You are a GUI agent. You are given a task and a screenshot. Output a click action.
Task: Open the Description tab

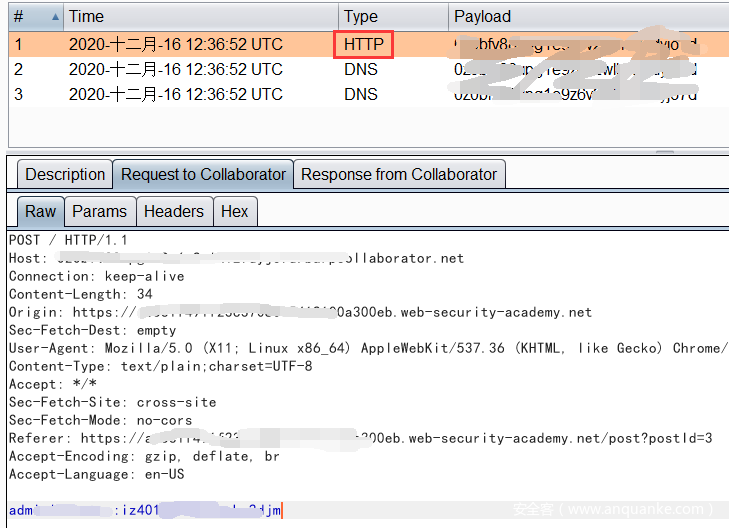point(65,174)
